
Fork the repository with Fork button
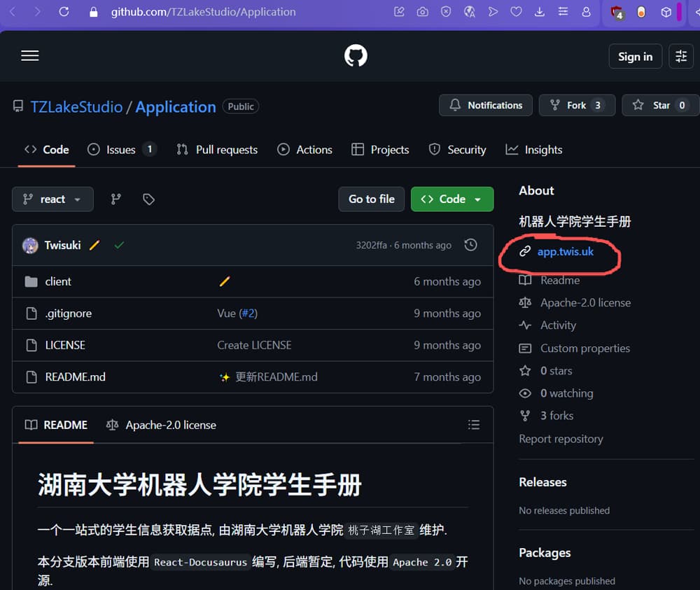(x=577, y=105)
